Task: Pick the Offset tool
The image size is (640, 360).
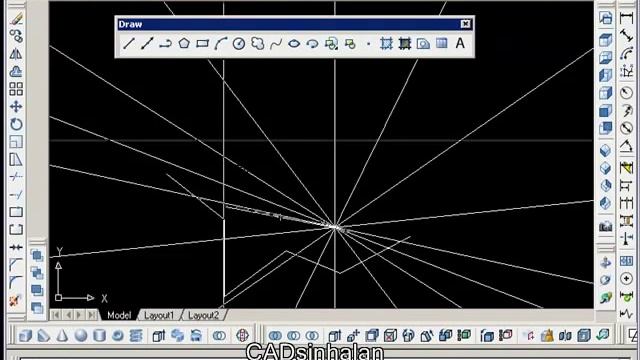Action: pyautogui.click(x=16, y=71)
